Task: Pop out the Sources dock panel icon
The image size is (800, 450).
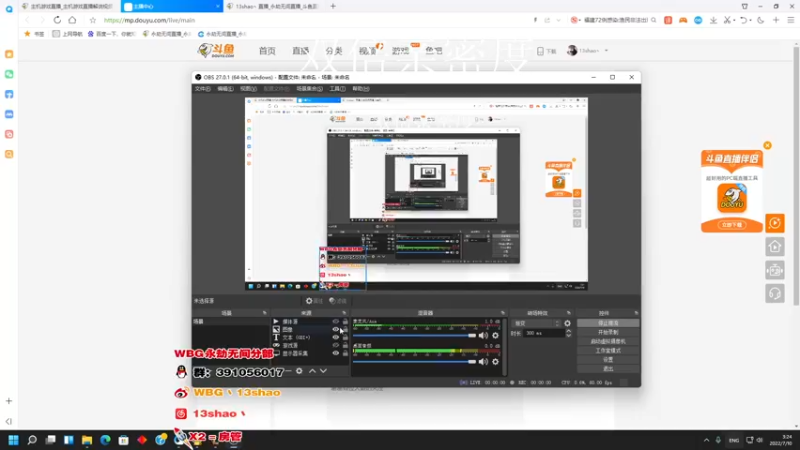Action: 344,313
